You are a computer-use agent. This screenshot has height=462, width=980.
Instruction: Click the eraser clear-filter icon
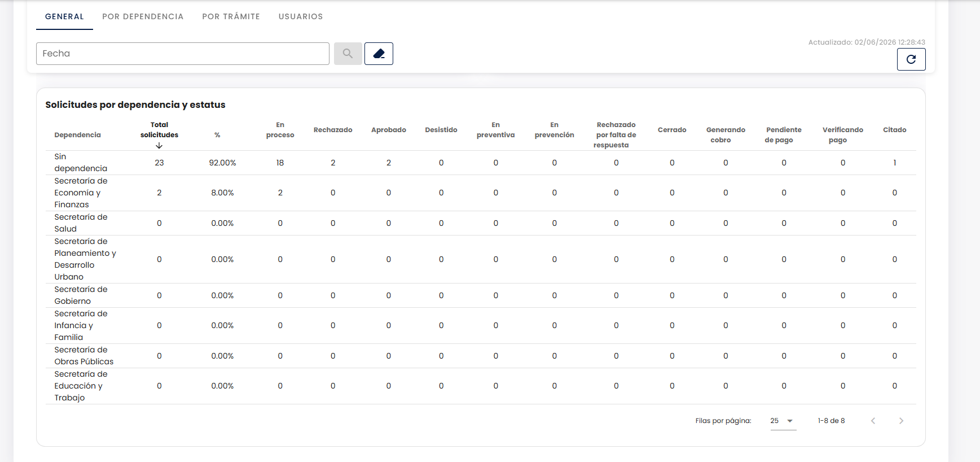click(379, 54)
